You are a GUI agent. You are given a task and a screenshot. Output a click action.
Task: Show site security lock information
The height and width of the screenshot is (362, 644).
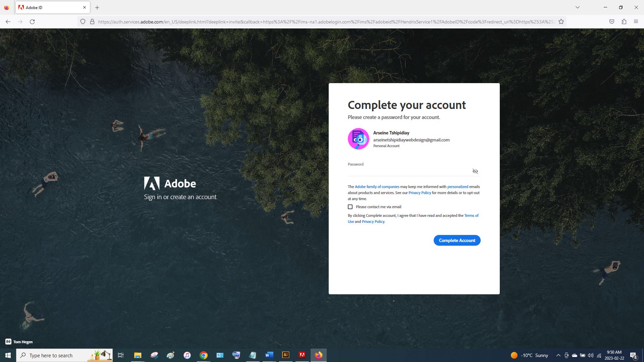click(x=92, y=21)
